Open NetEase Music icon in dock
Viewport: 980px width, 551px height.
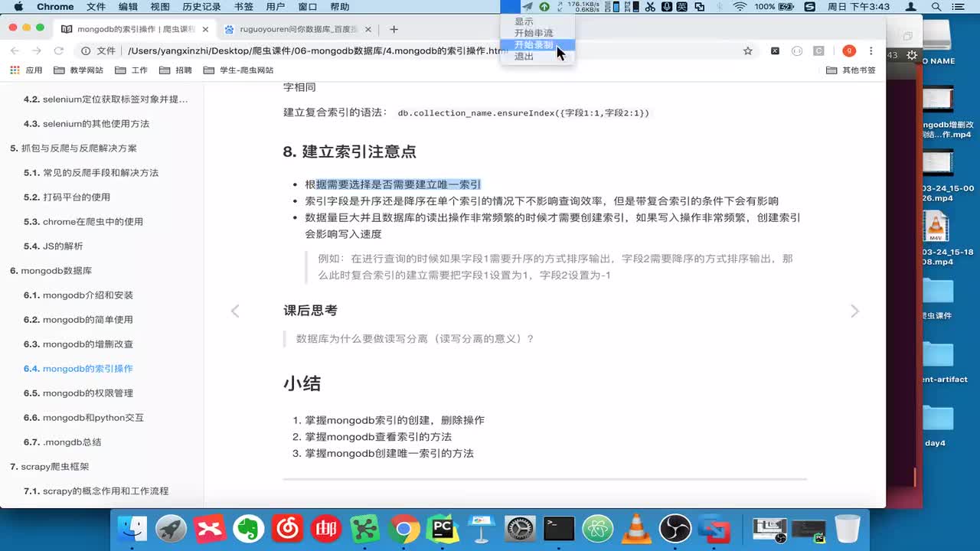coord(287,528)
